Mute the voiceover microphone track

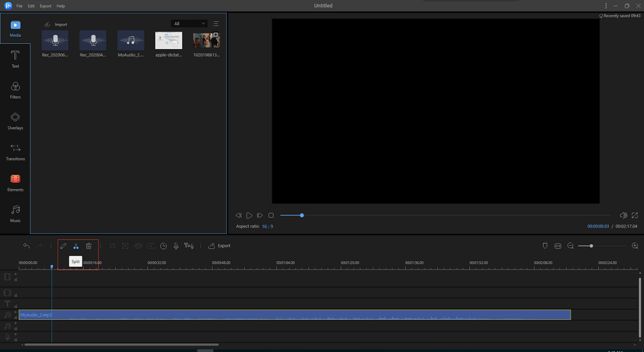coord(15,335)
